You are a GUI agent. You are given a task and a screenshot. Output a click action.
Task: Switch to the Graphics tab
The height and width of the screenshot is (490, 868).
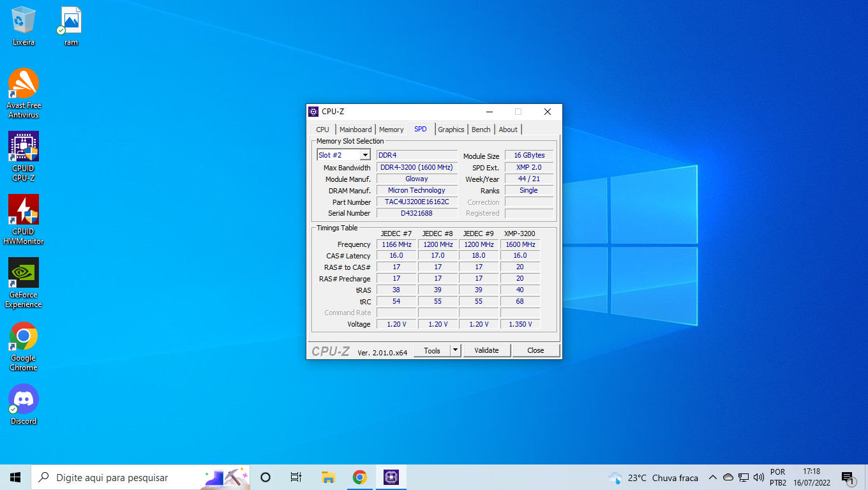click(x=451, y=130)
